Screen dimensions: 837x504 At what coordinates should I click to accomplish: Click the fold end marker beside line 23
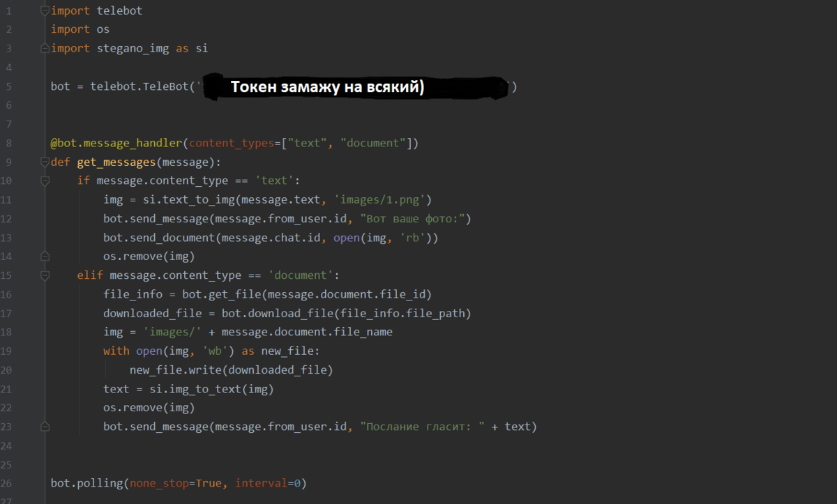click(45, 426)
